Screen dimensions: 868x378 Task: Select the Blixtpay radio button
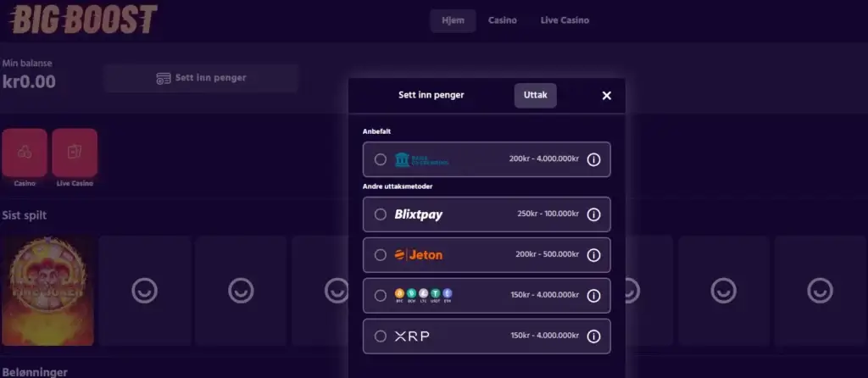point(381,214)
